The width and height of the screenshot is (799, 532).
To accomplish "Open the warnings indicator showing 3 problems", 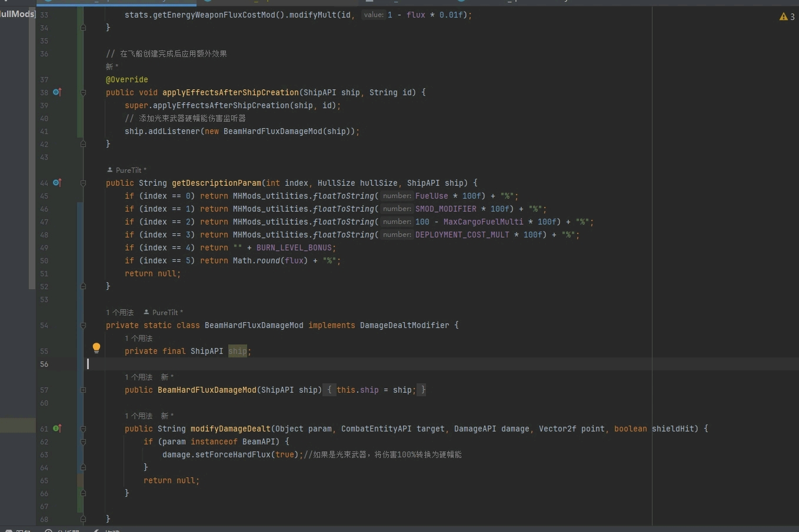I will pos(787,16).
